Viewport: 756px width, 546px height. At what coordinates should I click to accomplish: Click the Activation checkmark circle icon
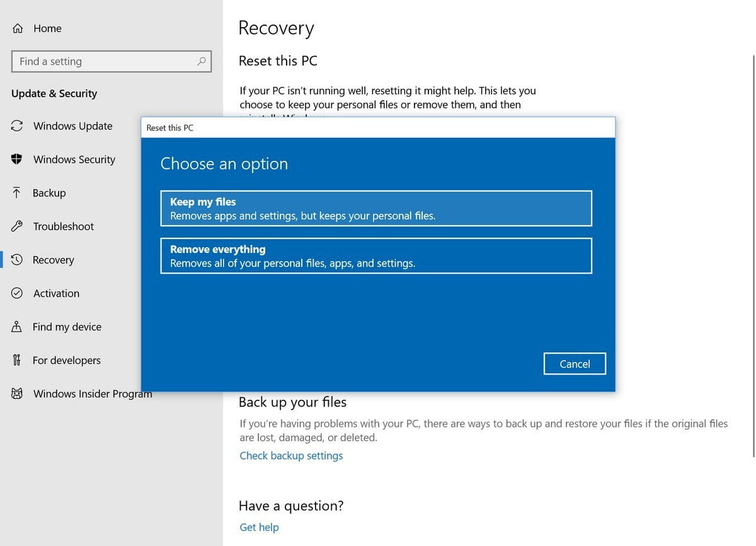(17, 293)
